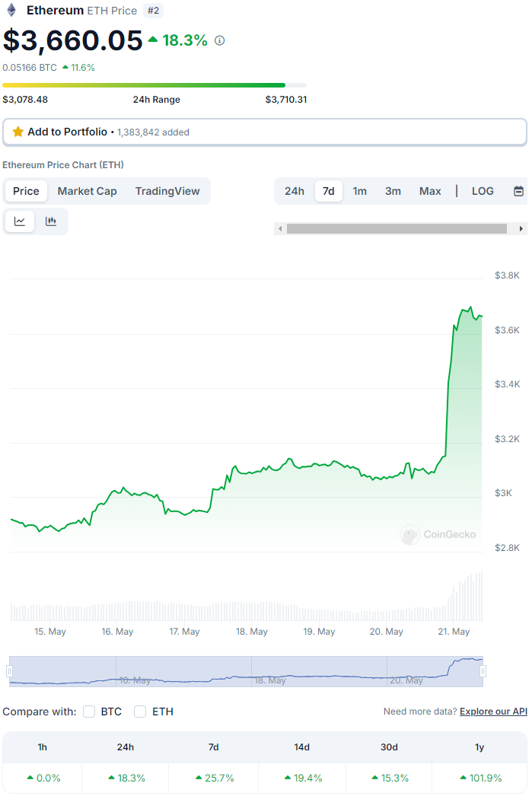
Task: Switch to candlestick chart view icon
Action: tap(50, 221)
